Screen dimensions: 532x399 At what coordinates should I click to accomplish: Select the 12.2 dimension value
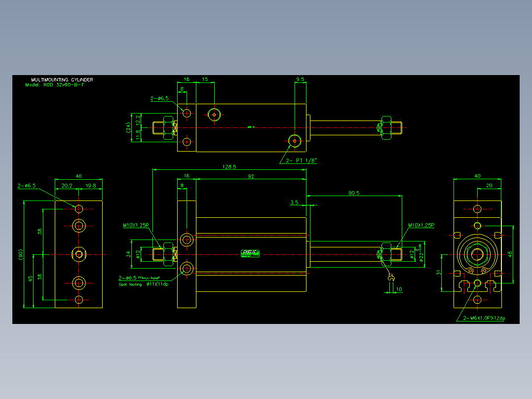(x=138, y=120)
